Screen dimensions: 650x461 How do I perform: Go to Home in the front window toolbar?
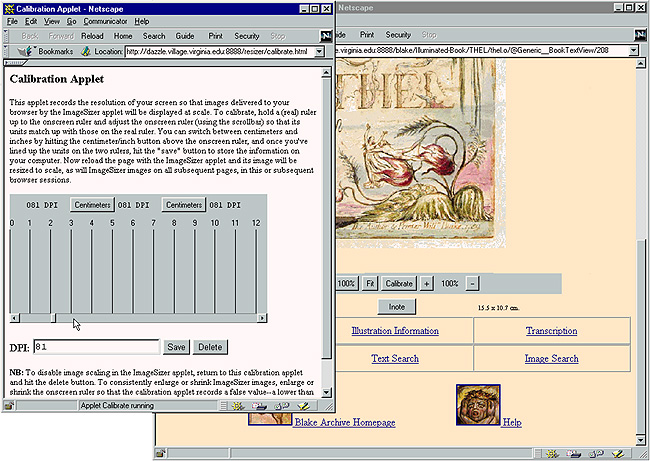[x=123, y=36]
